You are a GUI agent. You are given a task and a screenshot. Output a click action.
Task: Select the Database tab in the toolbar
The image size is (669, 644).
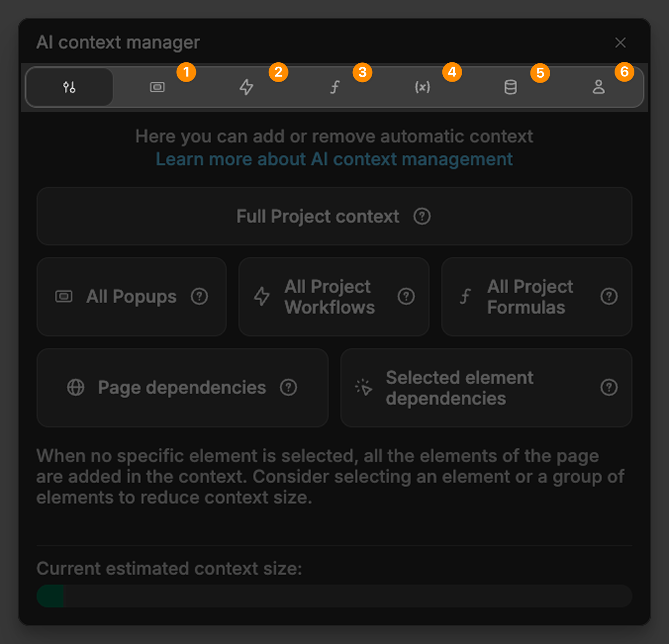point(510,87)
